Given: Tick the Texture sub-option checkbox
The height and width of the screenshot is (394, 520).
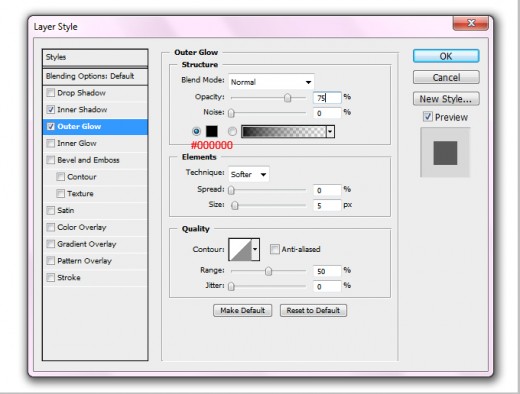Looking at the screenshot, I should 60,193.
